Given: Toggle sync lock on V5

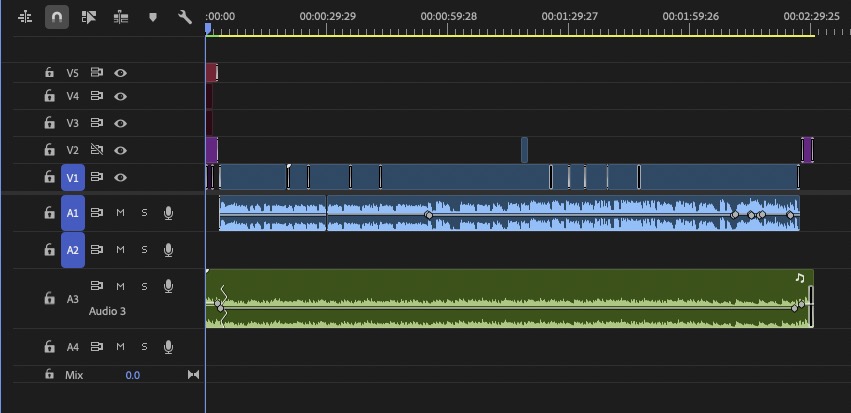Looking at the screenshot, I should tap(97, 72).
